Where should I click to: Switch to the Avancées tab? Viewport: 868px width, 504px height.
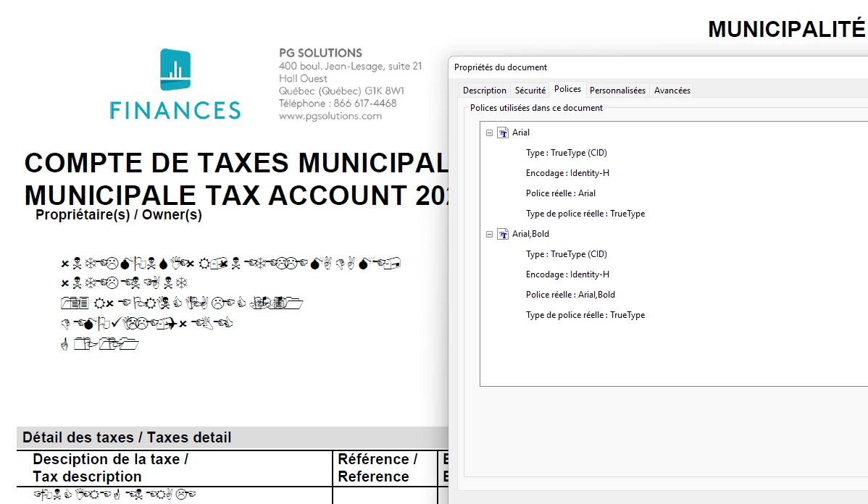tap(672, 91)
